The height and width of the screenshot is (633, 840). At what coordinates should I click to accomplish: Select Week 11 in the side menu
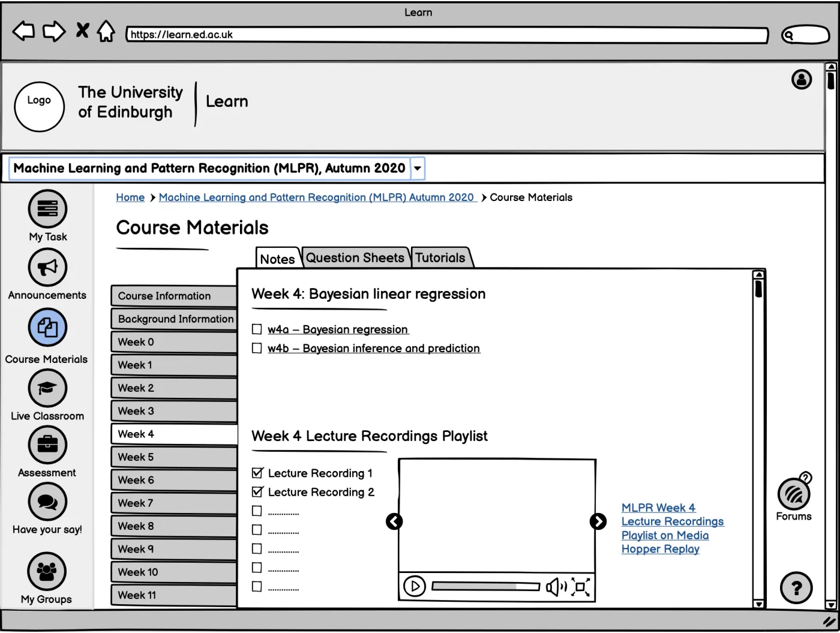(174, 595)
